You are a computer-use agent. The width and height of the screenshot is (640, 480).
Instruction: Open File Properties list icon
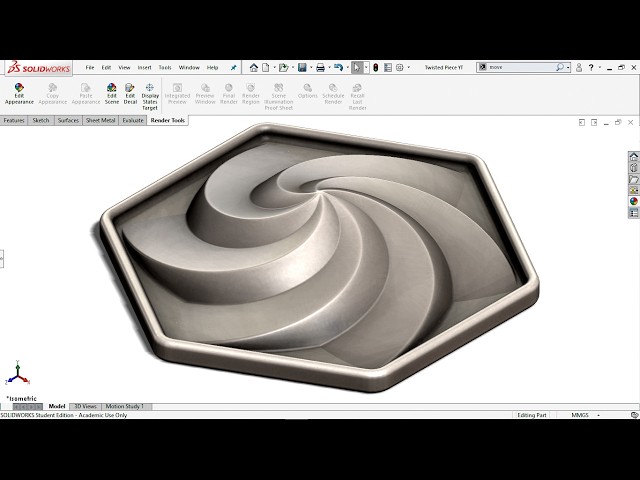pos(388,67)
